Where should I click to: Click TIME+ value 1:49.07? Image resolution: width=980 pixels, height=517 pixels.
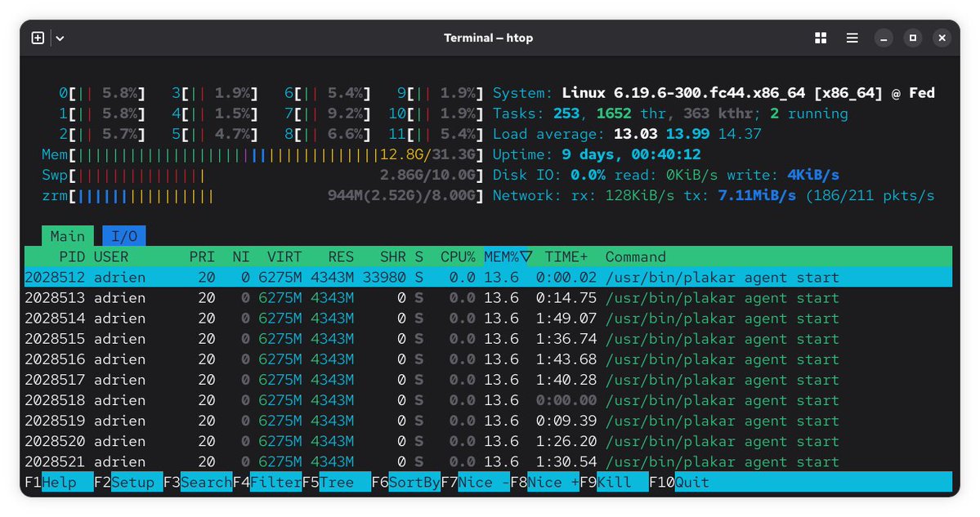(x=566, y=319)
